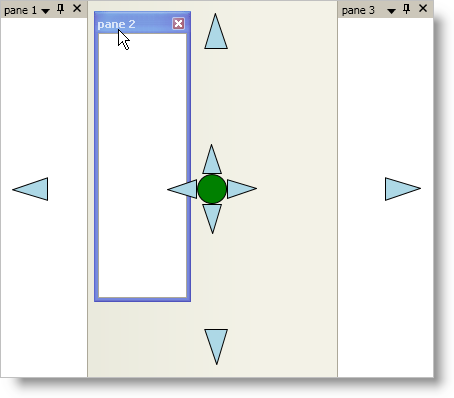Open pane 1 dropdown arrow menu
The width and height of the screenshot is (454, 398).
46,11
